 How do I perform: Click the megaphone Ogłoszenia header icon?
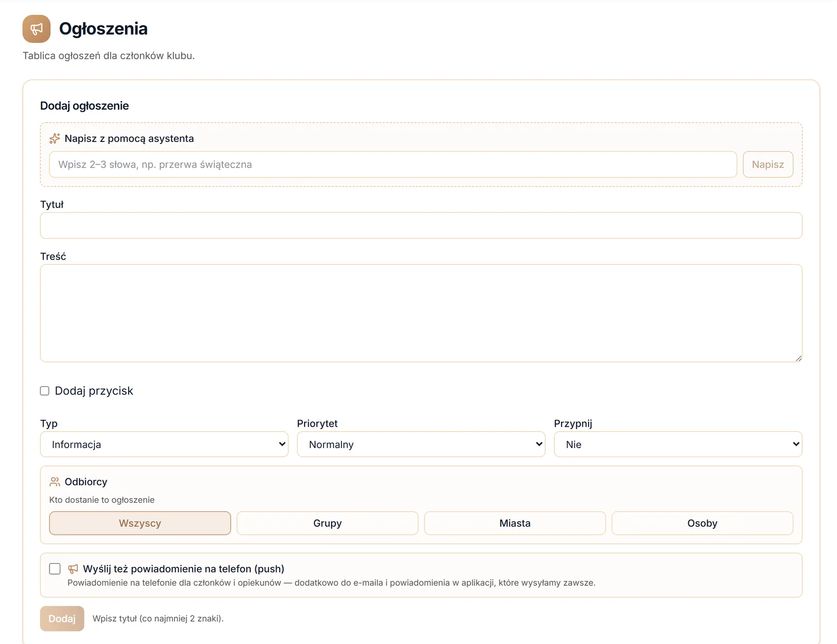(x=36, y=29)
